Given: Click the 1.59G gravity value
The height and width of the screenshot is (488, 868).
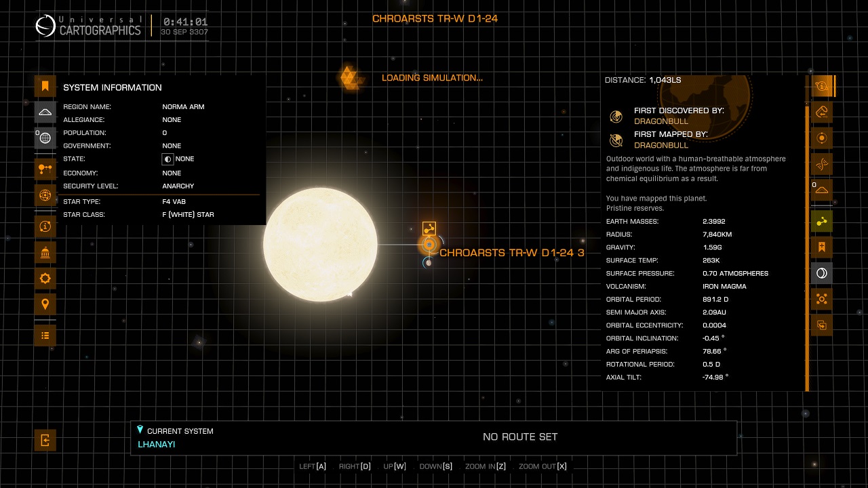Looking at the screenshot, I should click(712, 247).
